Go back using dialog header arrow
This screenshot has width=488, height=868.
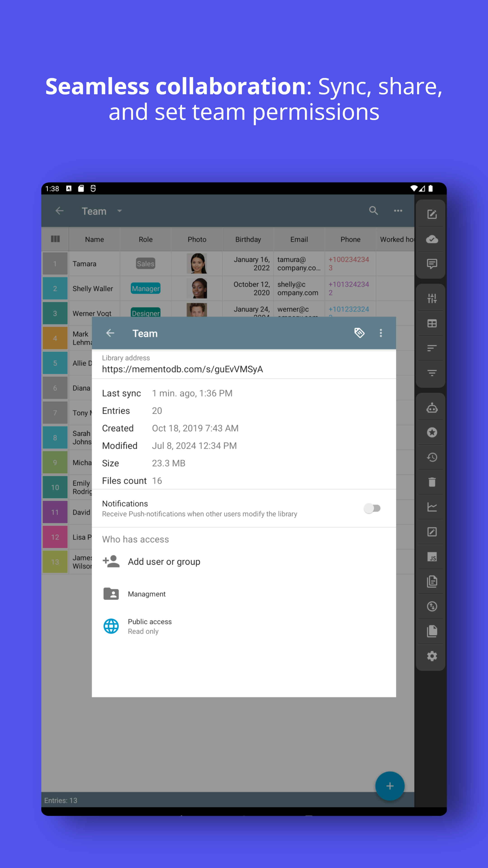(110, 333)
